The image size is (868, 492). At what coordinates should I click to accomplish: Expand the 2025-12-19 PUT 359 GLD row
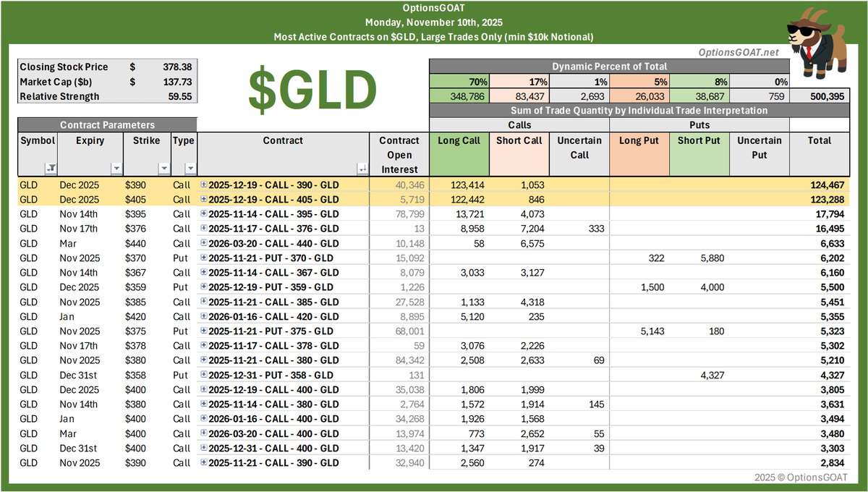point(204,287)
